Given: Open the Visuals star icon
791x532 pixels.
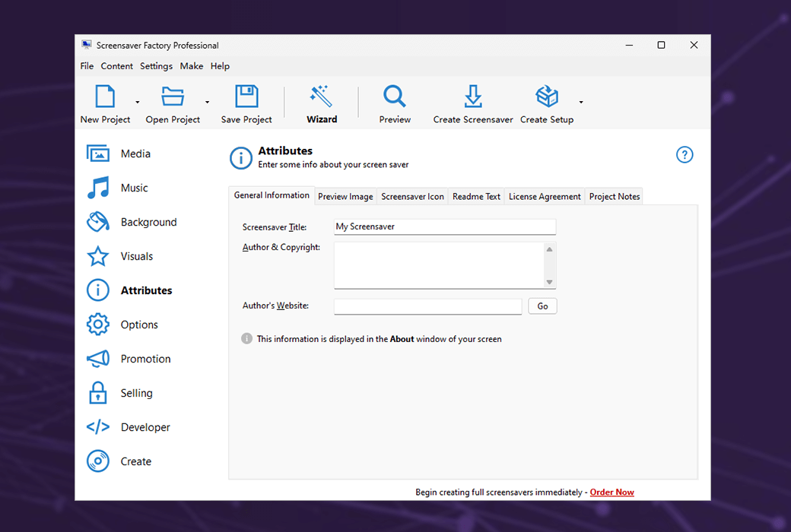Looking at the screenshot, I should point(98,256).
